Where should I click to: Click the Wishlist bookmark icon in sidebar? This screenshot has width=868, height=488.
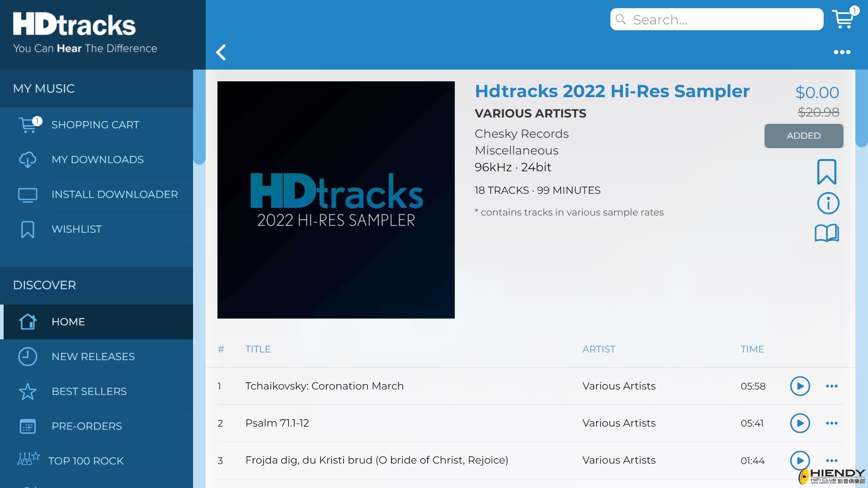tap(28, 229)
